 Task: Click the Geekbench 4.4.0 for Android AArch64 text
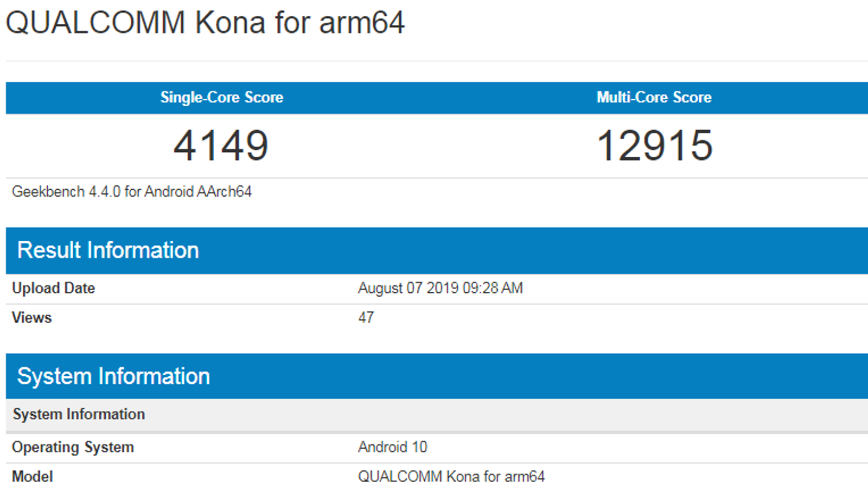click(x=132, y=191)
